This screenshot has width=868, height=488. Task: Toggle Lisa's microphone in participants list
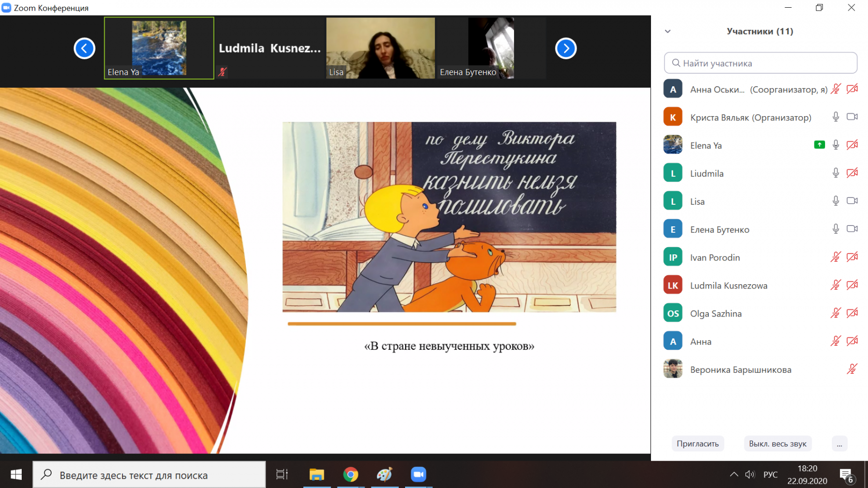(x=836, y=201)
